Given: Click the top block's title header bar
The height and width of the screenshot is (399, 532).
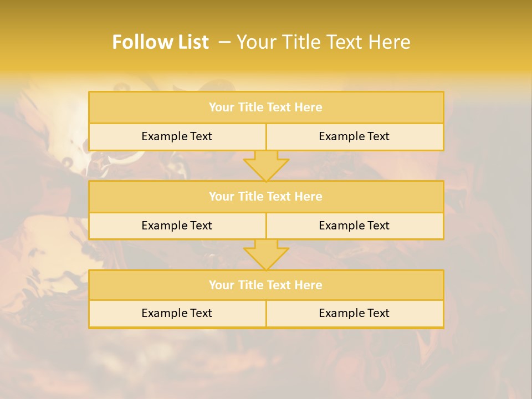Looking at the screenshot, I should click(265, 108).
